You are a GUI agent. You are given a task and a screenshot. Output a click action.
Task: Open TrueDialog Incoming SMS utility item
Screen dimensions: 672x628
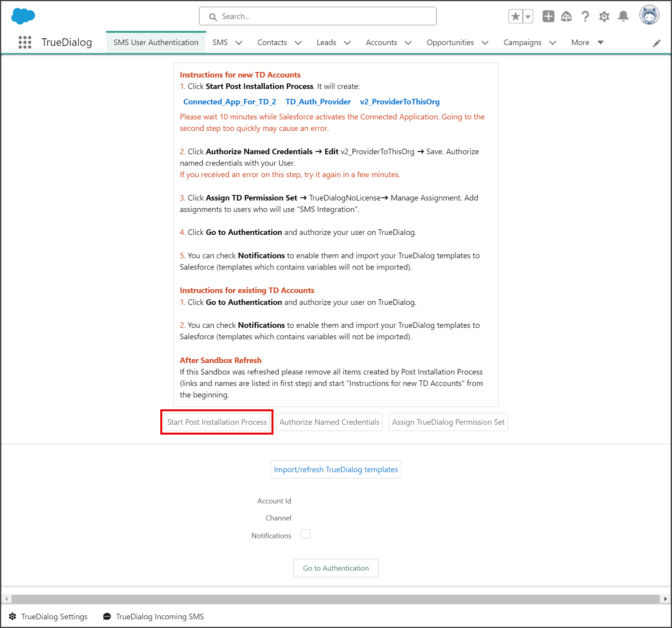tap(153, 617)
